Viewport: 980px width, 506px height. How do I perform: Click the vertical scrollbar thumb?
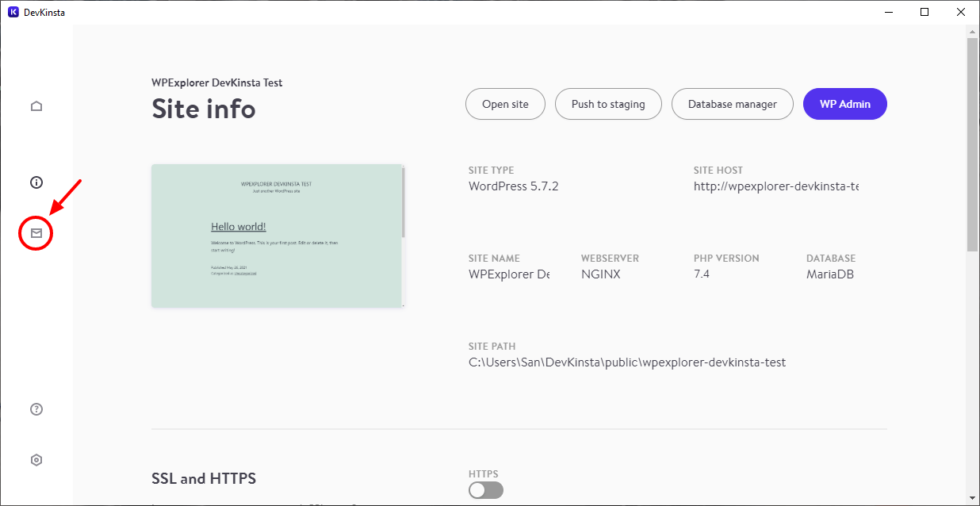point(972,144)
